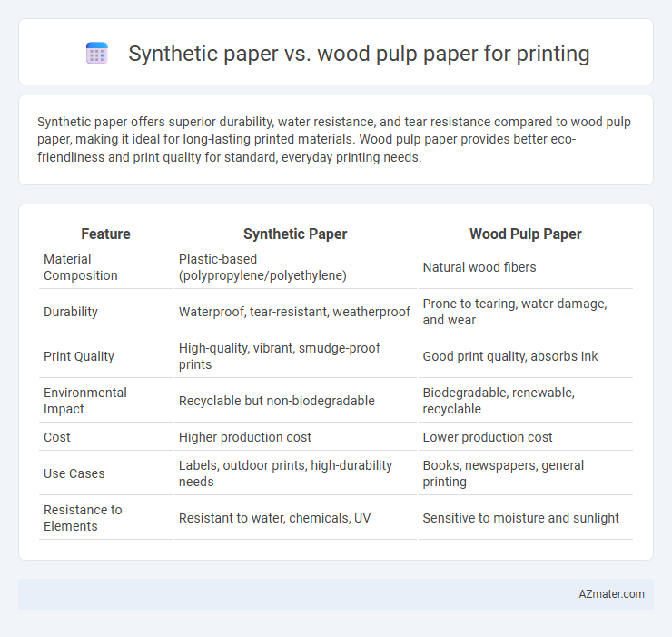Click the title 'Synthetic paper vs. wood pulp paper for printing'
Viewport: 672px width, 637px height.
coord(359,54)
